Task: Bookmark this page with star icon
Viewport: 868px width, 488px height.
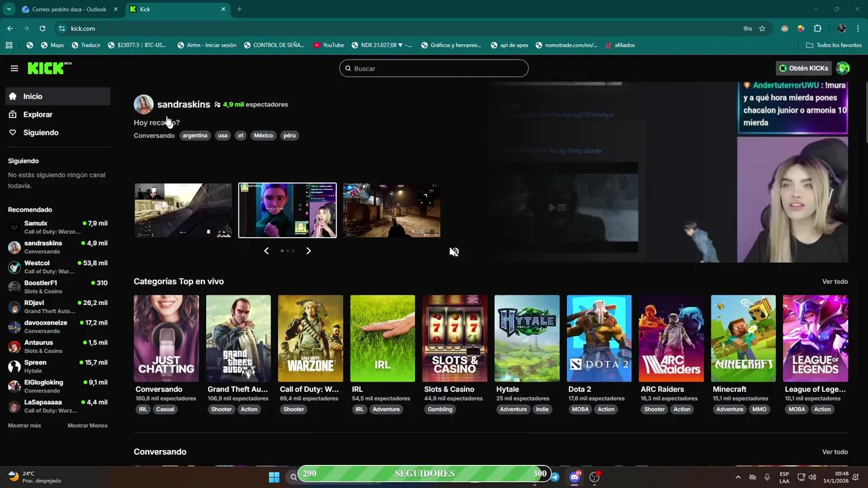Action: 762,28
